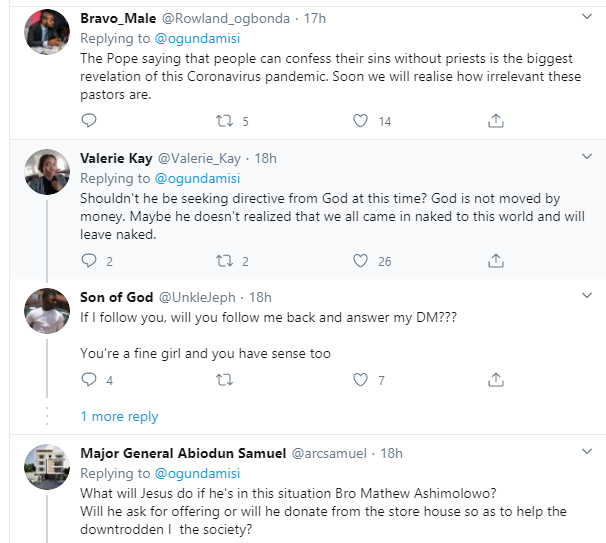This screenshot has width=606, height=543.
Task: Click Son of God's avatar image
Action: point(45,310)
